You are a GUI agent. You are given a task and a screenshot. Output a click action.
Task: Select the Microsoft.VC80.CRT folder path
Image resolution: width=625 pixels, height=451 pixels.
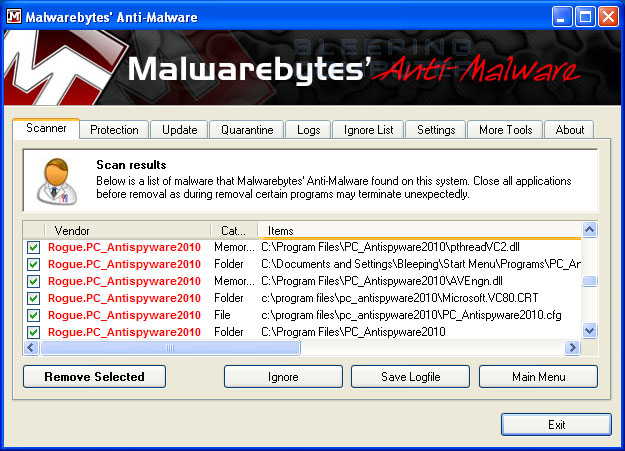pyautogui.click(x=399, y=298)
